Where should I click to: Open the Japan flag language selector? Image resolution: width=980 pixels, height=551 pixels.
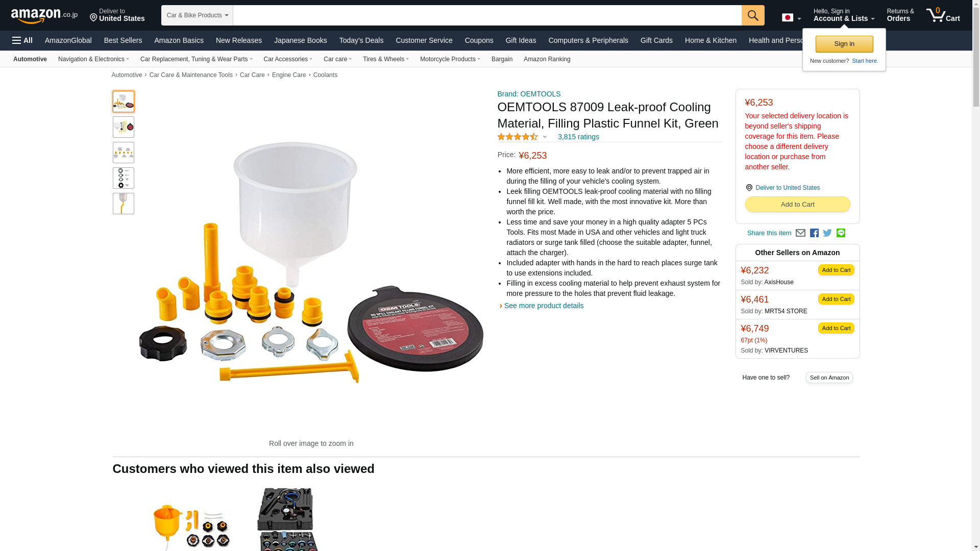791,18
